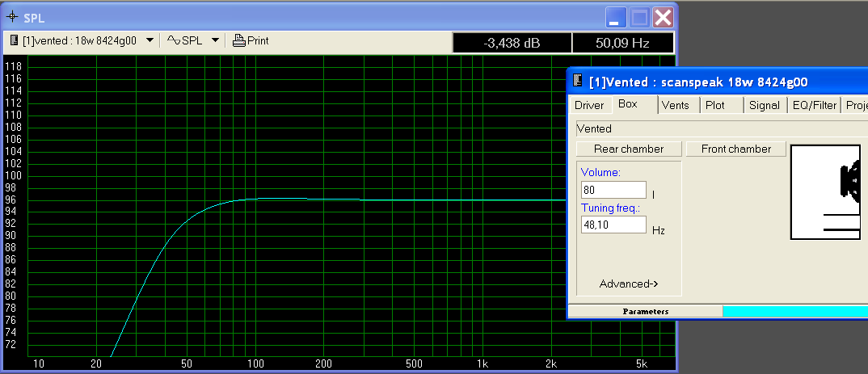Click the [1]vented : 18w 8424g00 enclosure name
This screenshot has width=868, height=374.
click(x=79, y=40)
